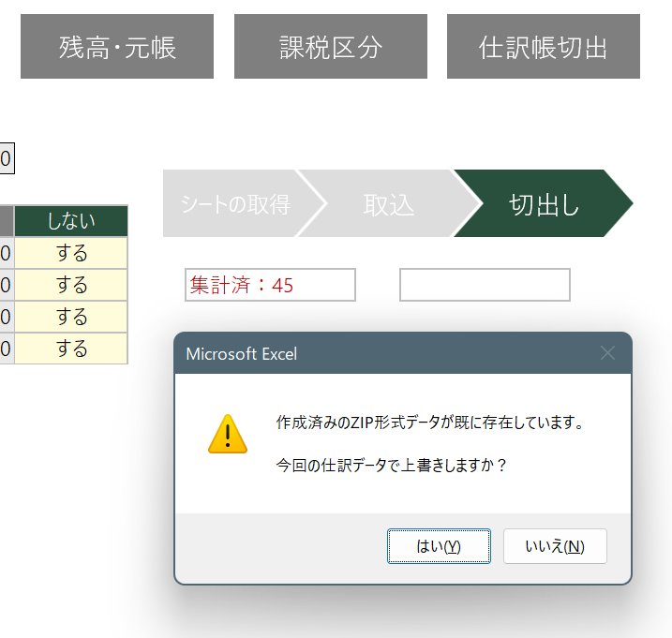This screenshot has height=638, width=672.
Task: Switch to the 取込 step arrow
Action: coord(389,203)
